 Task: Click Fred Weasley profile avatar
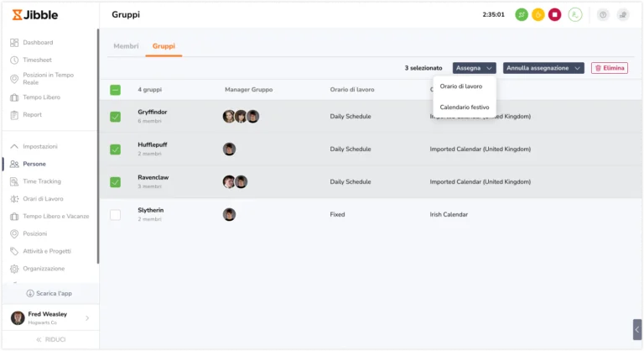click(x=18, y=317)
